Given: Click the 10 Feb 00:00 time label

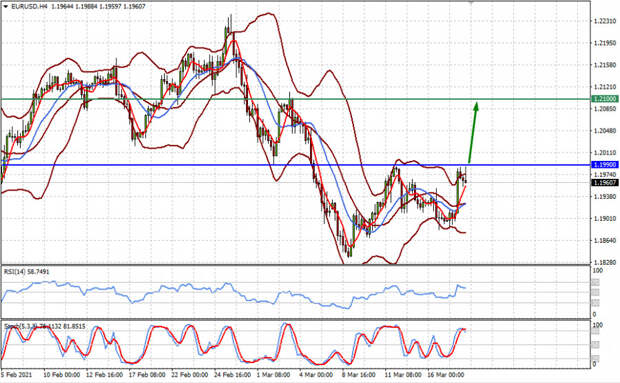Looking at the screenshot, I should tap(61, 374).
